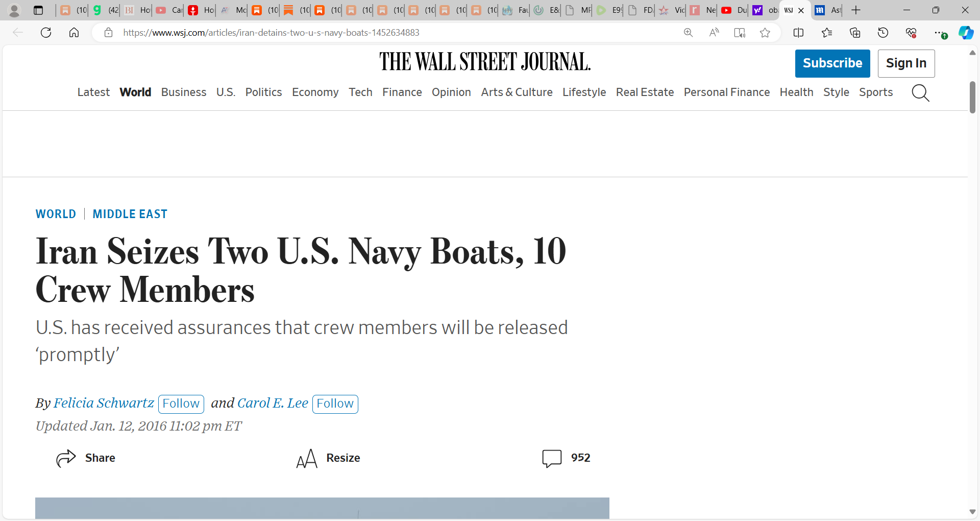Open the Favorites list icon
The height and width of the screenshot is (521, 980).
tap(827, 33)
